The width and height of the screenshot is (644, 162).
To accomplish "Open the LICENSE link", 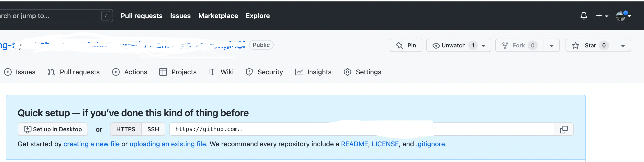I will coord(385,144).
